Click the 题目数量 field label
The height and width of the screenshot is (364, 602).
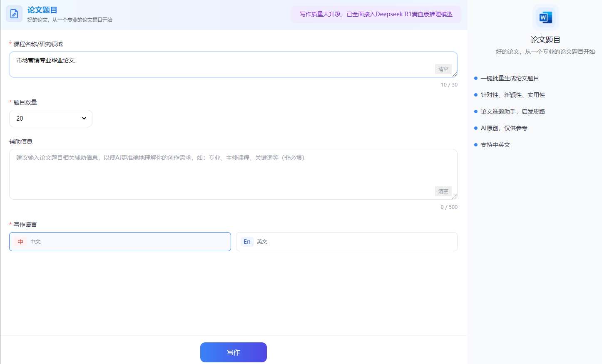pyautogui.click(x=25, y=102)
